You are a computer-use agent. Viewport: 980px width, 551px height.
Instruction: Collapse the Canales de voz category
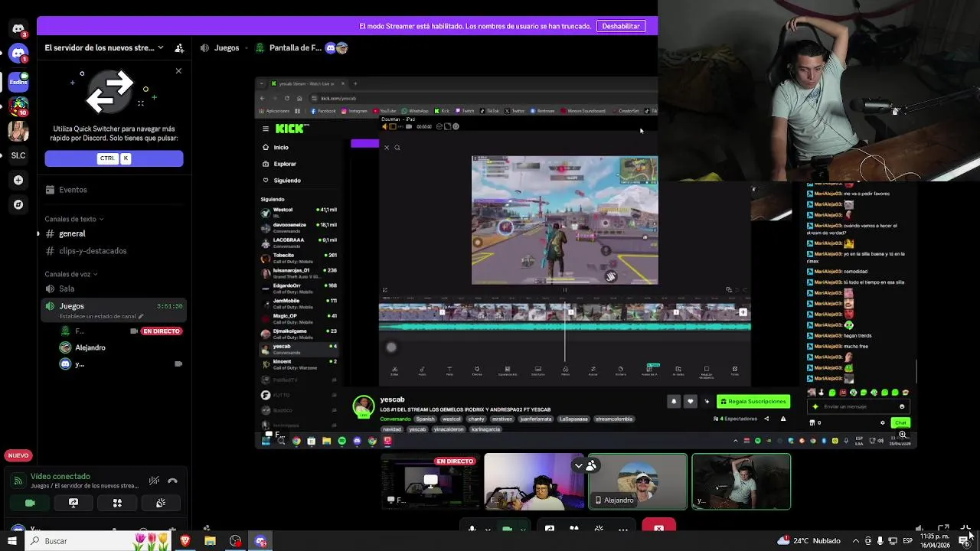tap(70, 274)
